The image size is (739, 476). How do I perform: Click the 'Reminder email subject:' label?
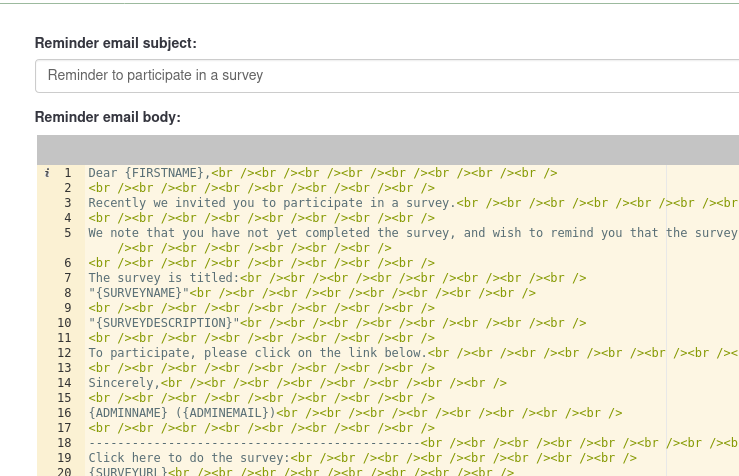(x=115, y=43)
